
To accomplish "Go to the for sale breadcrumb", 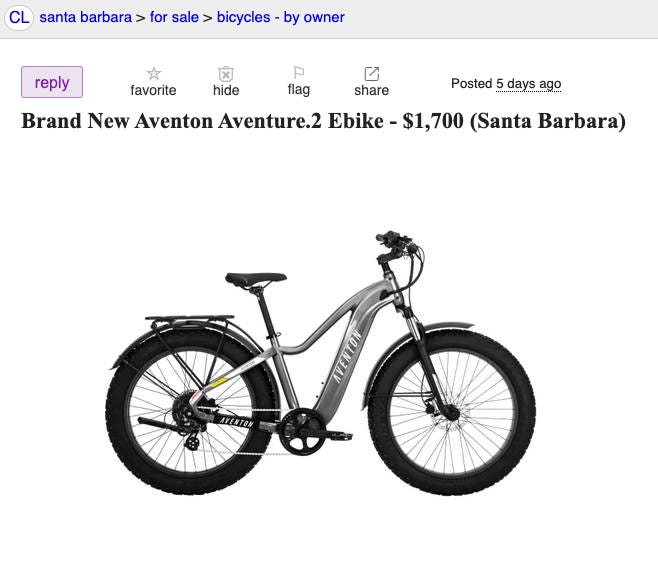I will 174,17.
